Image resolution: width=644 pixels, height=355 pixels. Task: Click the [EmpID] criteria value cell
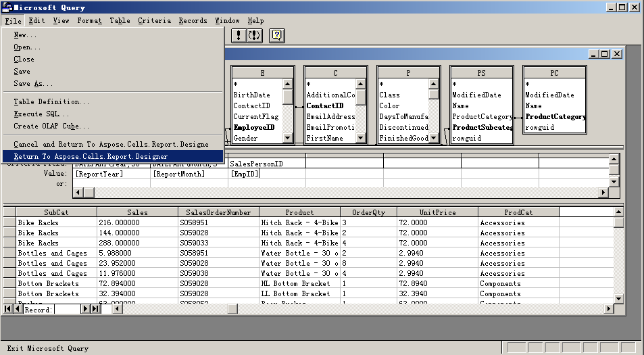click(267, 174)
